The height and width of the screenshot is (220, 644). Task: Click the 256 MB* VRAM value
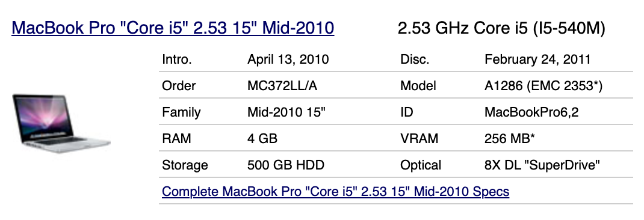point(510,138)
